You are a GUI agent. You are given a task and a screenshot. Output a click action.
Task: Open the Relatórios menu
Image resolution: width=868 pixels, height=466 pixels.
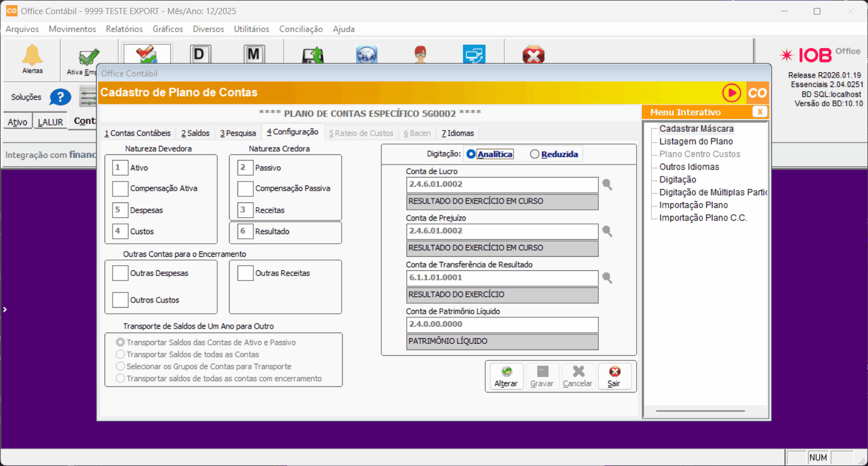(124, 29)
